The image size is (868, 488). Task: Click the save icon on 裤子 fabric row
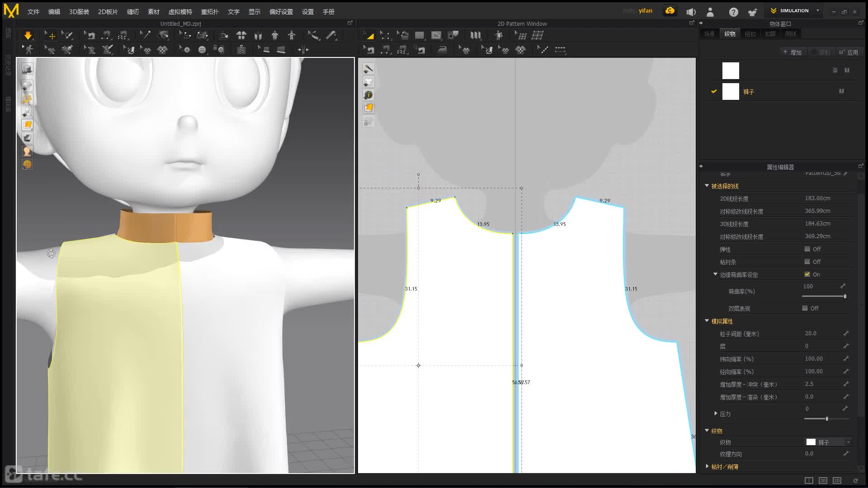pos(841,91)
